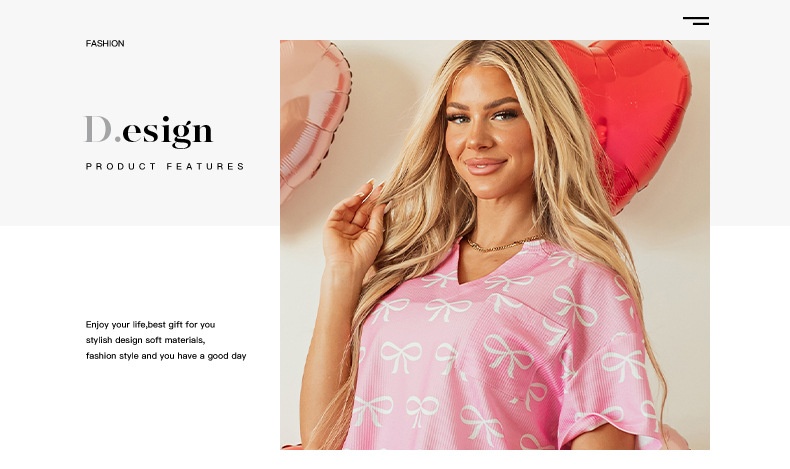Viewport: 790px width, 469px height.
Task: Click the white bow print on shirt chest
Action: [x=447, y=308]
